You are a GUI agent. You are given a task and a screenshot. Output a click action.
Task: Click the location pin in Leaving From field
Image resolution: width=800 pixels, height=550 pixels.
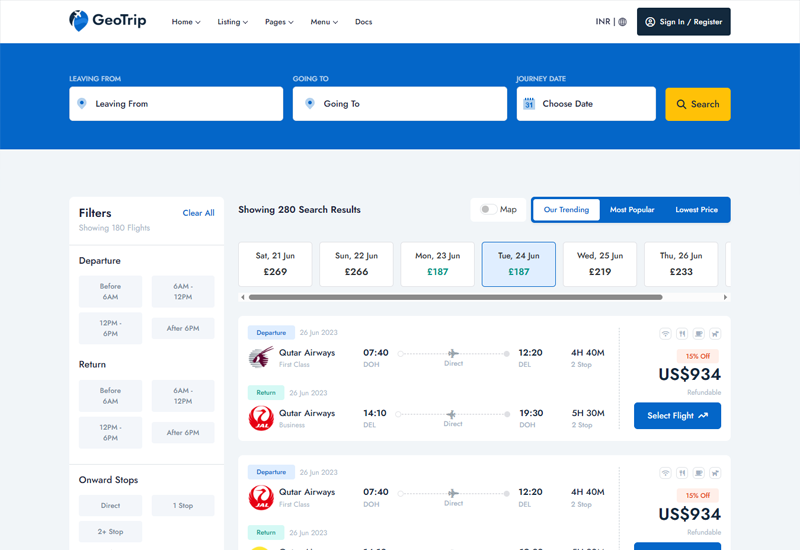coord(82,104)
